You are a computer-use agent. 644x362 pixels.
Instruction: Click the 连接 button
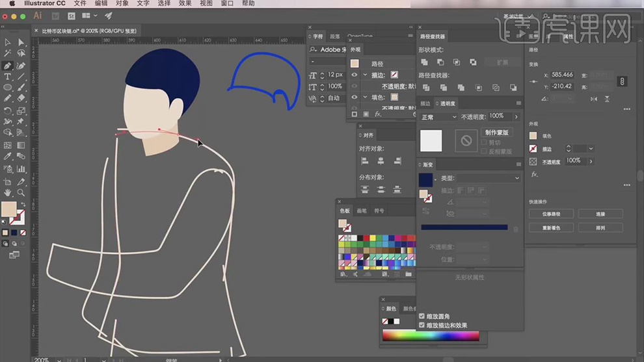(600, 214)
